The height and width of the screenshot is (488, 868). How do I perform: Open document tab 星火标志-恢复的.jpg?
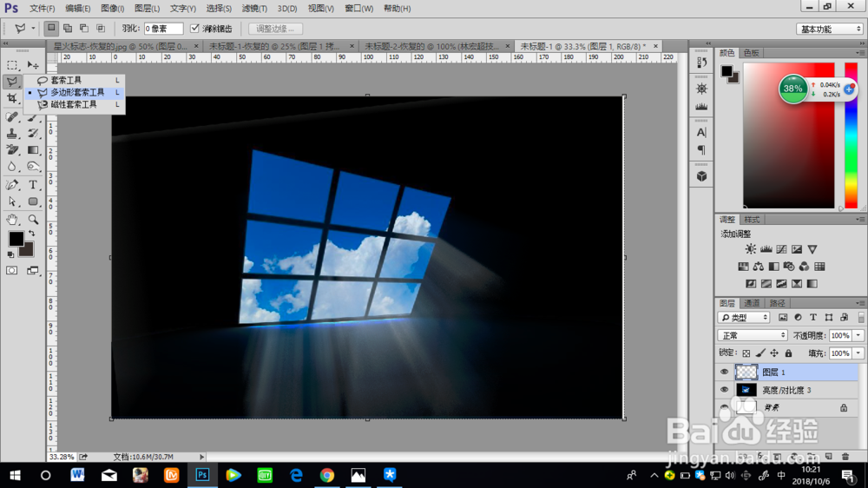coord(121,47)
